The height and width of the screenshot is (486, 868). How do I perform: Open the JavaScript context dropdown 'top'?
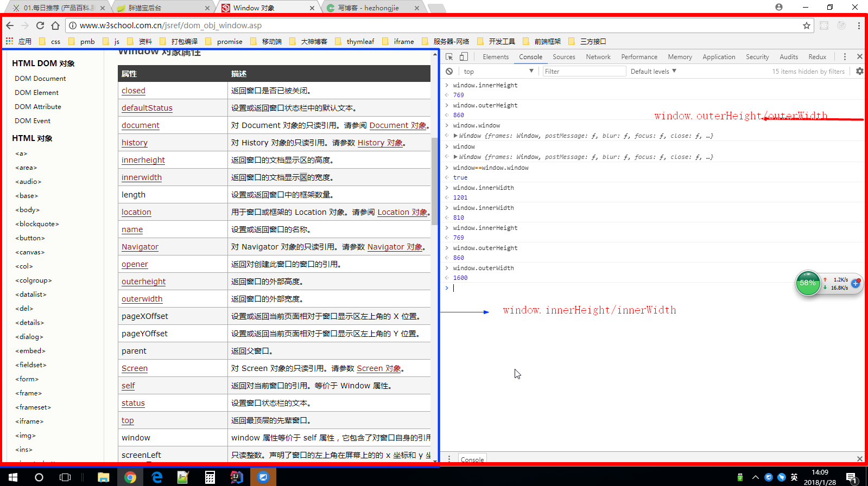pyautogui.click(x=498, y=71)
